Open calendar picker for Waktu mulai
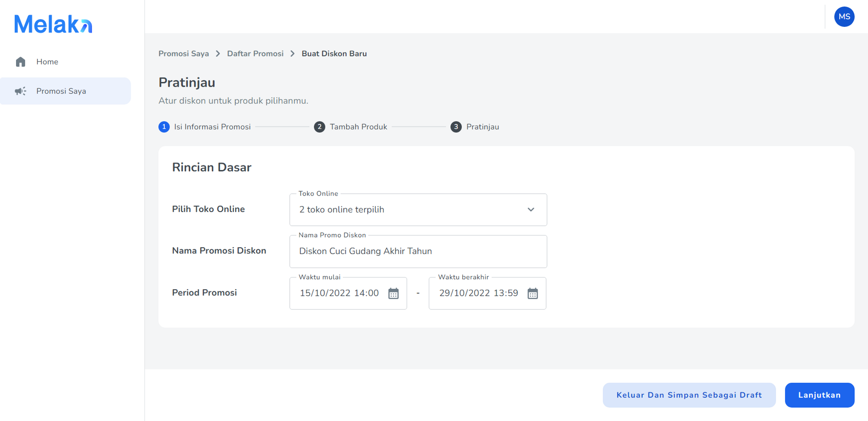This screenshot has width=868, height=421. click(x=393, y=294)
